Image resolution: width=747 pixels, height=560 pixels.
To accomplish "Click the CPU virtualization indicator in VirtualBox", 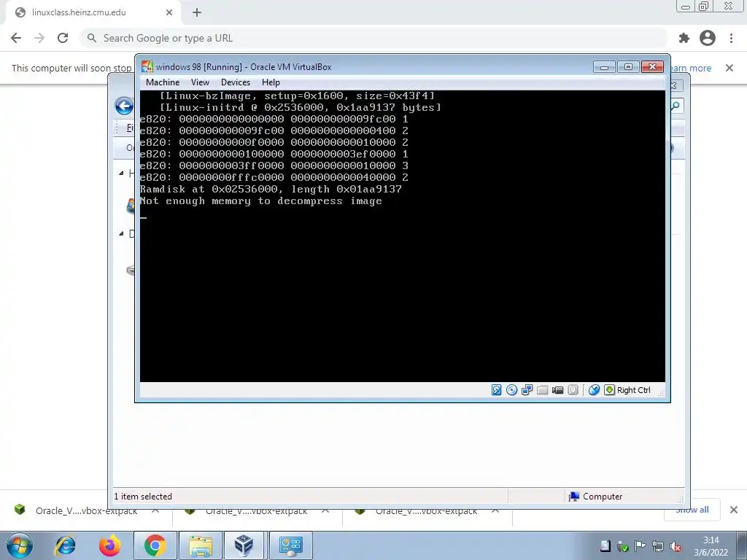I will pyautogui.click(x=573, y=390).
